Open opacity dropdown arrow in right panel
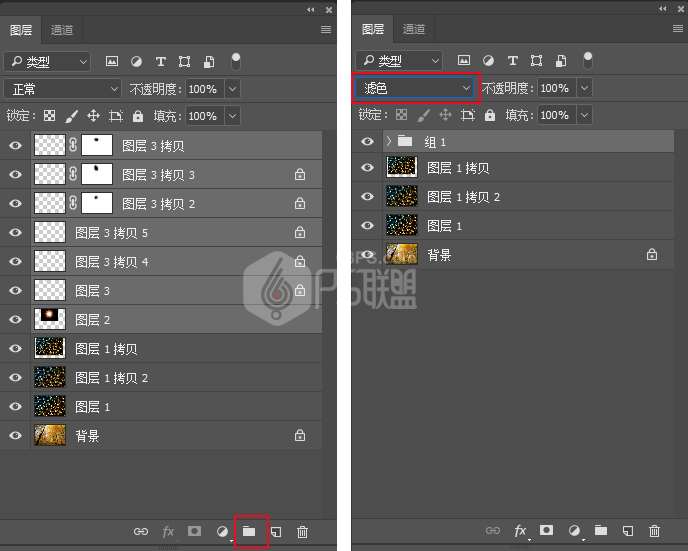 coord(584,88)
